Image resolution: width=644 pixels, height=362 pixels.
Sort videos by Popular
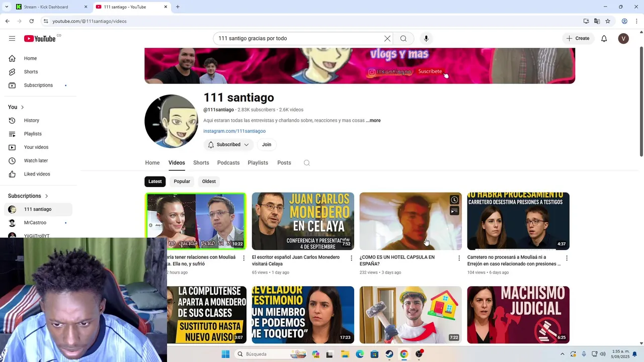pos(182,182)
